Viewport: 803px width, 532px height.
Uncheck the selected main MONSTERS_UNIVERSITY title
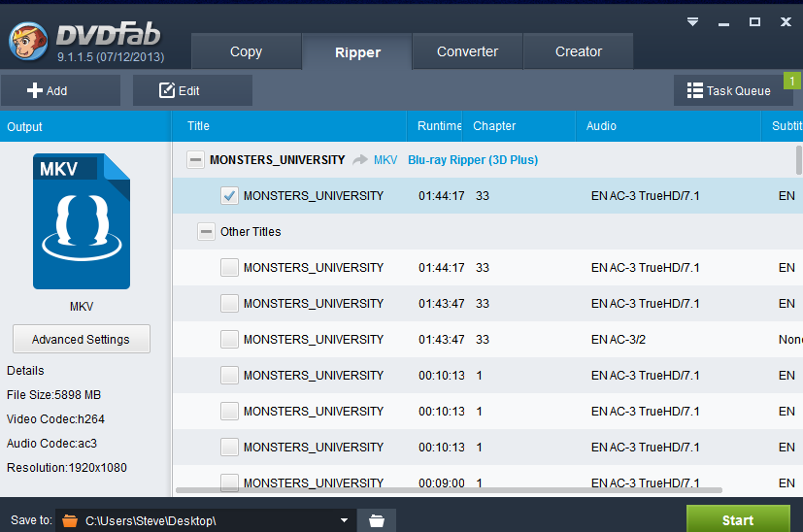tap(229, 196)
